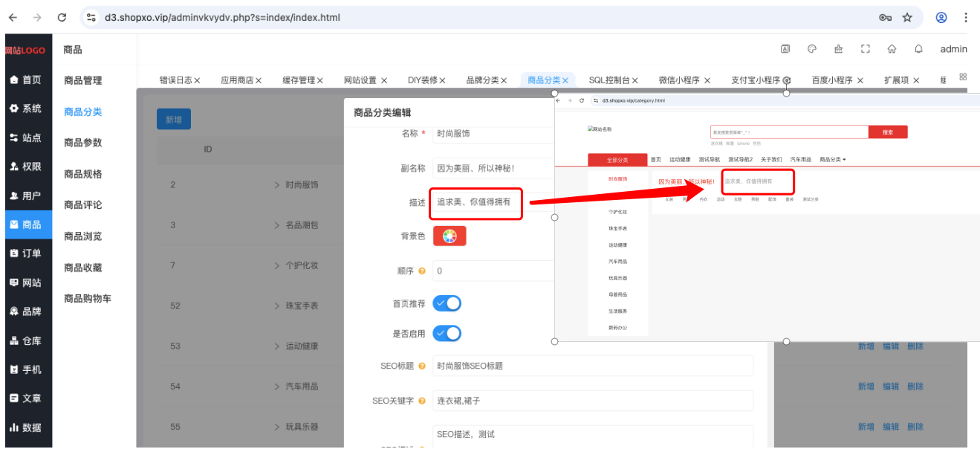Click the SEO标题 input field
This screenshot has height=449, width=980.
point(593,366)
